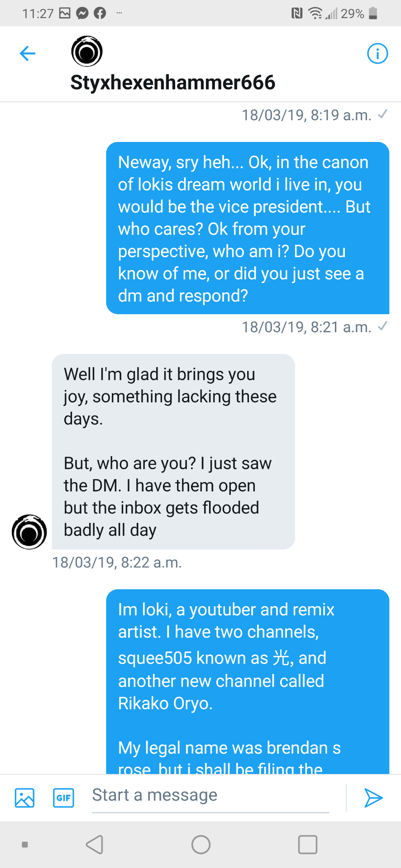Tap sender avatar beside the gray message
This screenshot has height=868, width=401.
pos(29,532)
